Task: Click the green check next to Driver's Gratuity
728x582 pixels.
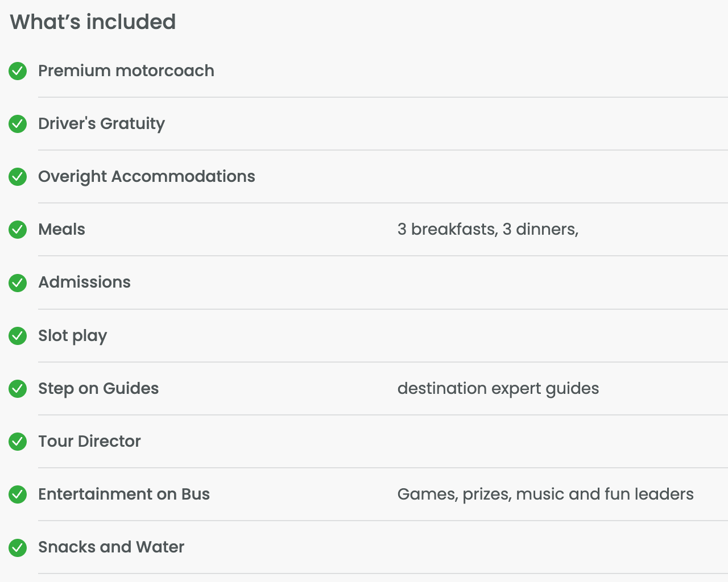Action: coord(18,124)
